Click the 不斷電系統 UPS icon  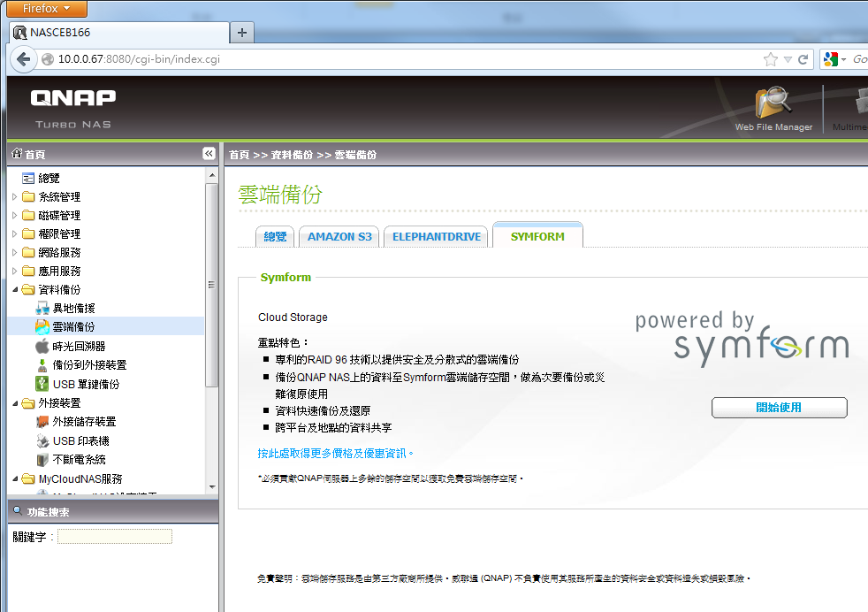42,460
